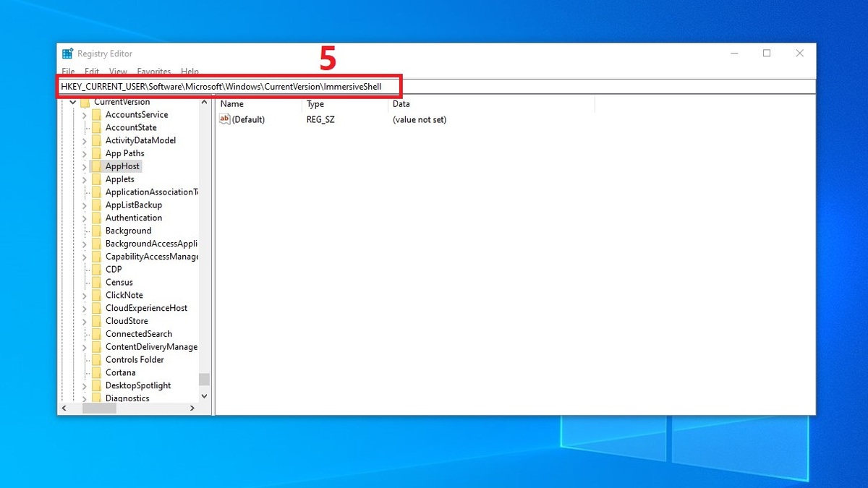Open the View menu
868x488 pixels.
(117, 71)
